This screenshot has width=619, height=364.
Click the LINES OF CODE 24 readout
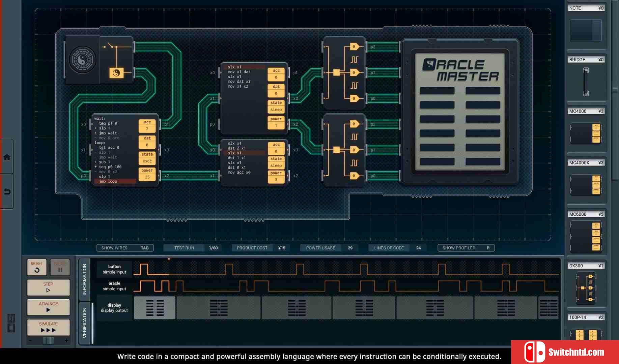pyautogui.click(x=398, y=248)
